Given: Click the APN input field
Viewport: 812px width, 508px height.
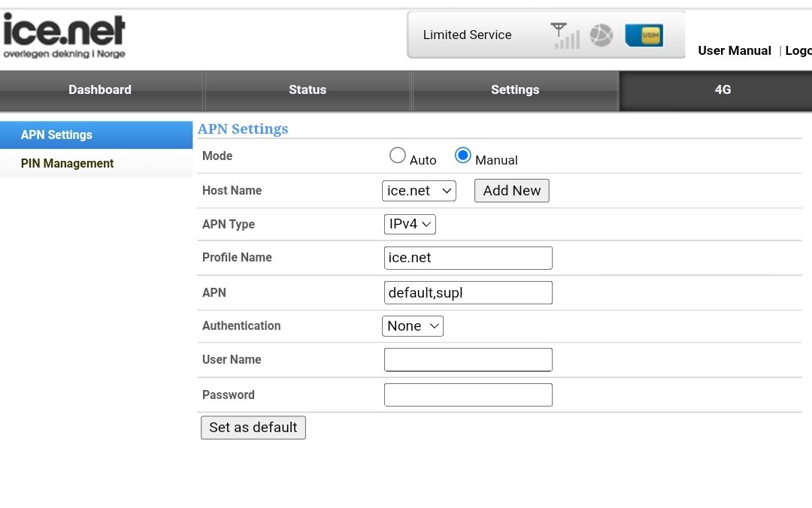Looking at the screenshot, I should (x=468, y=292).
